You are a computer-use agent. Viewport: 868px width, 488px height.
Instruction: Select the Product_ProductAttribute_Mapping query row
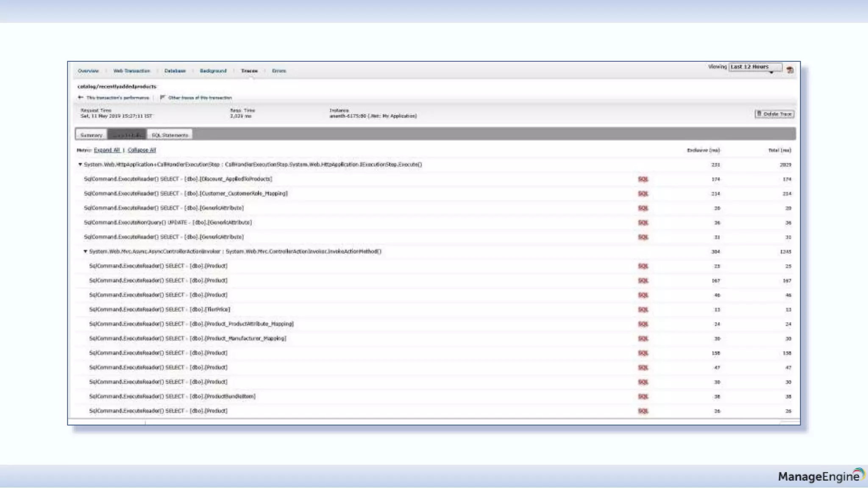(191, 324)
